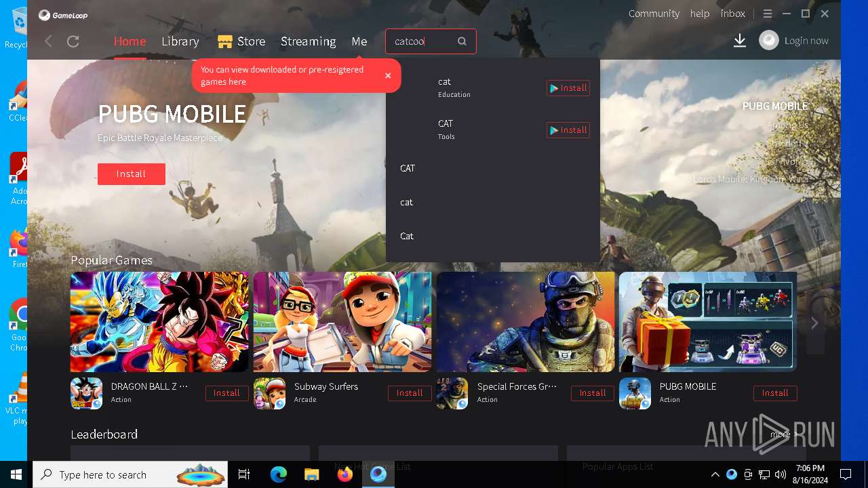The width and height of the screenshot is (868, 488).
Task: Click the taskbar clock
Action: [x=810, y=474]
